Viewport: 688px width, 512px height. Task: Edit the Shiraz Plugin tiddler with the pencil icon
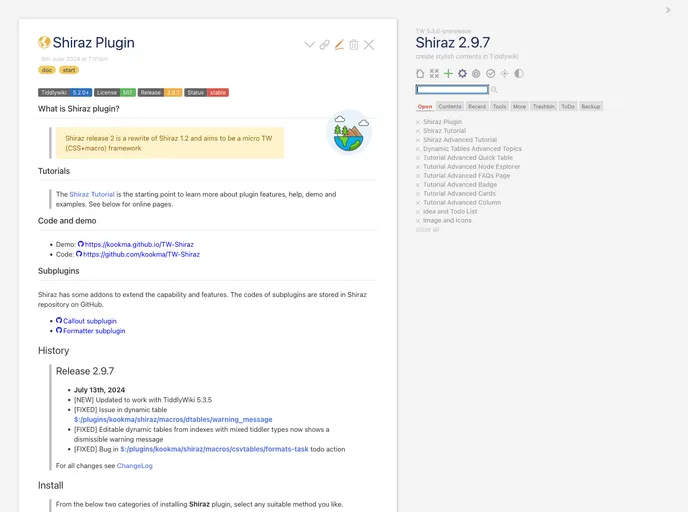339,45
